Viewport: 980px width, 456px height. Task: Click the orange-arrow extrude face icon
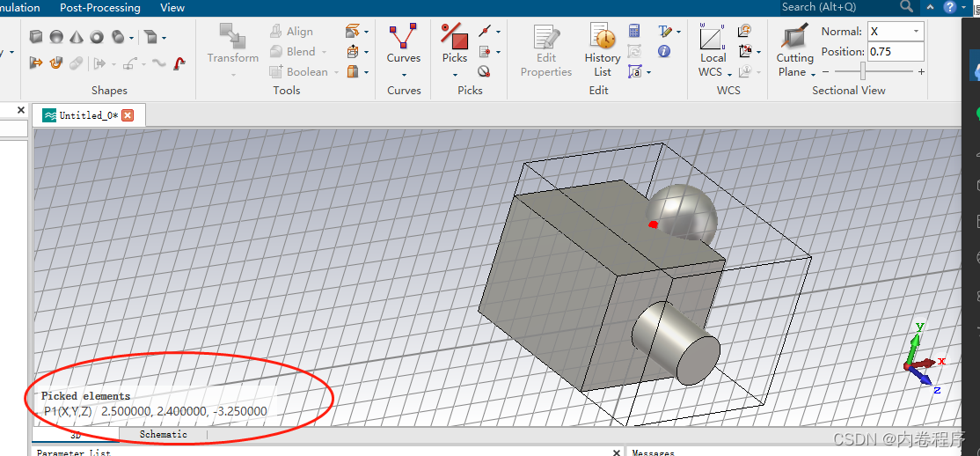tap(36, 63)
